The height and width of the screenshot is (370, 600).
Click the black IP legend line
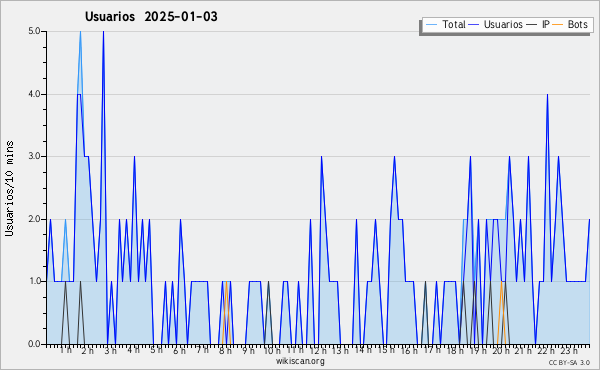(532, 25)
